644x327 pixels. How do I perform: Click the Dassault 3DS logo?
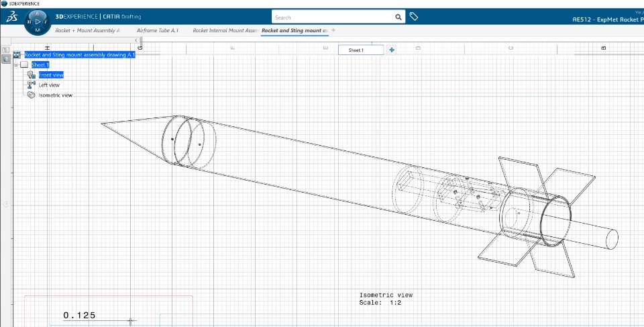[x=11, y=17]
